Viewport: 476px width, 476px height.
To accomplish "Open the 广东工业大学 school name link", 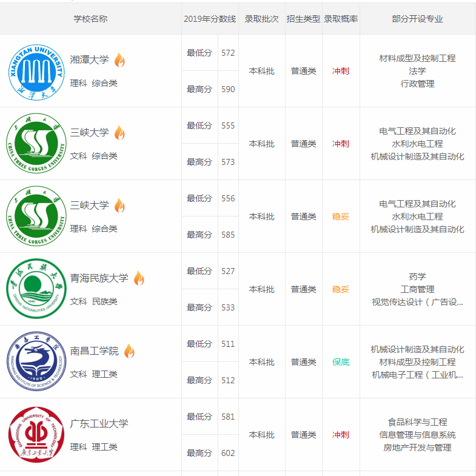I will [x=99, y=423].
